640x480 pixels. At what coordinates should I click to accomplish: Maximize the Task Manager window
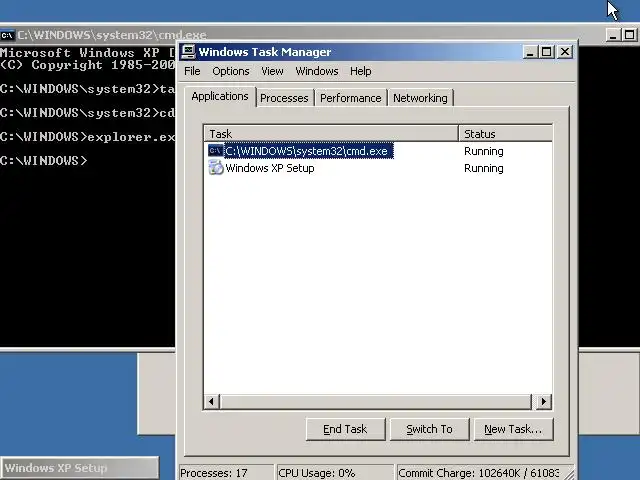[x=547, y=52]
